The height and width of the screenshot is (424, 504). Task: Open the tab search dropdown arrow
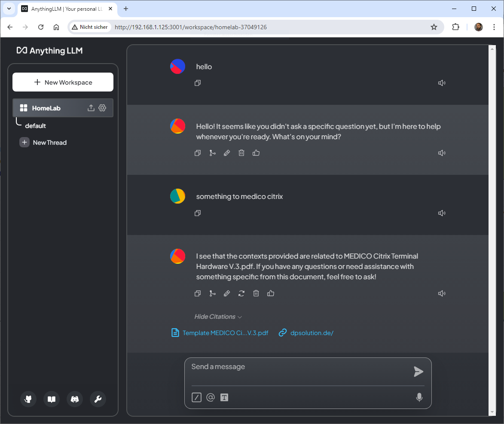9,9
